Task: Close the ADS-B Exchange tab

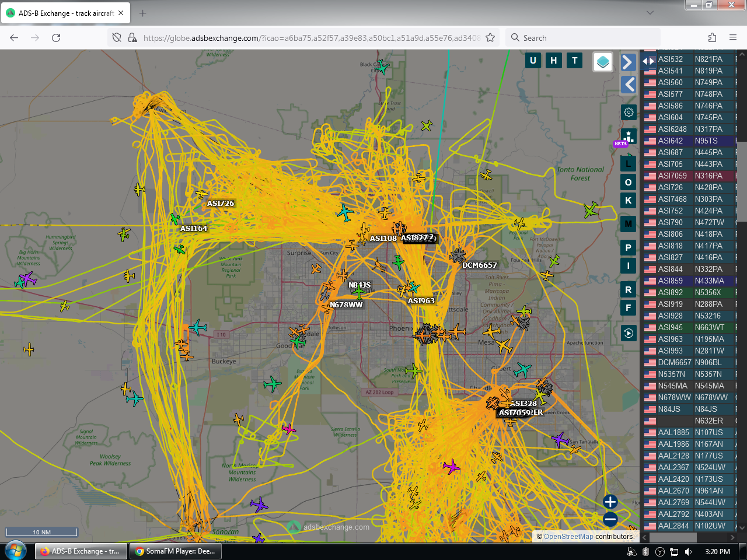Action: [121, 13]
